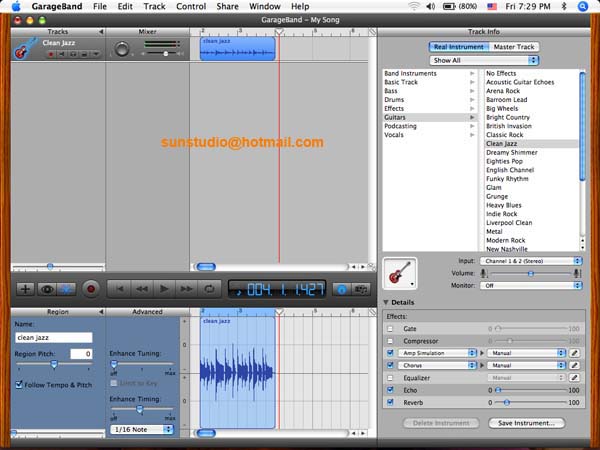600x450 pixels.
Task: Click the region Name text field
Action: coord(54,338)
